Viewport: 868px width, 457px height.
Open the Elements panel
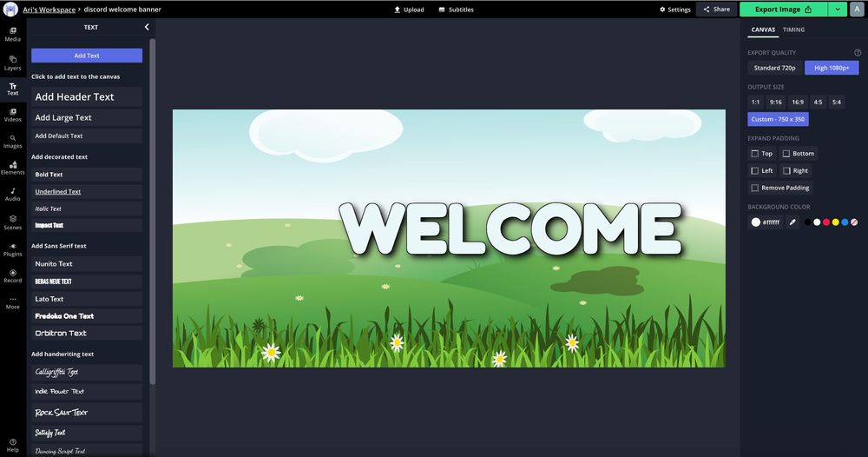(x=13, y=168)
